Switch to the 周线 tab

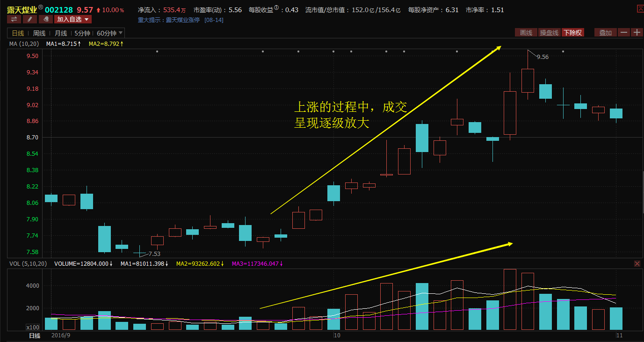39,33
